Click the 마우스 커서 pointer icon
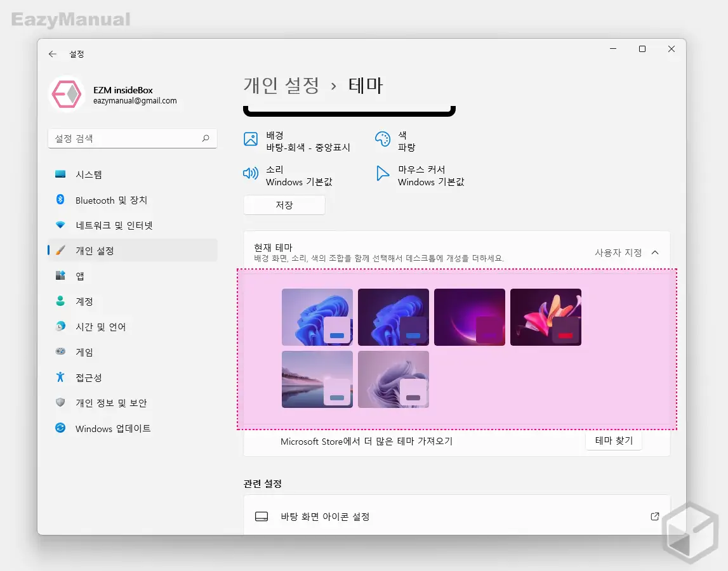728x571 pixels. (382, 174)
